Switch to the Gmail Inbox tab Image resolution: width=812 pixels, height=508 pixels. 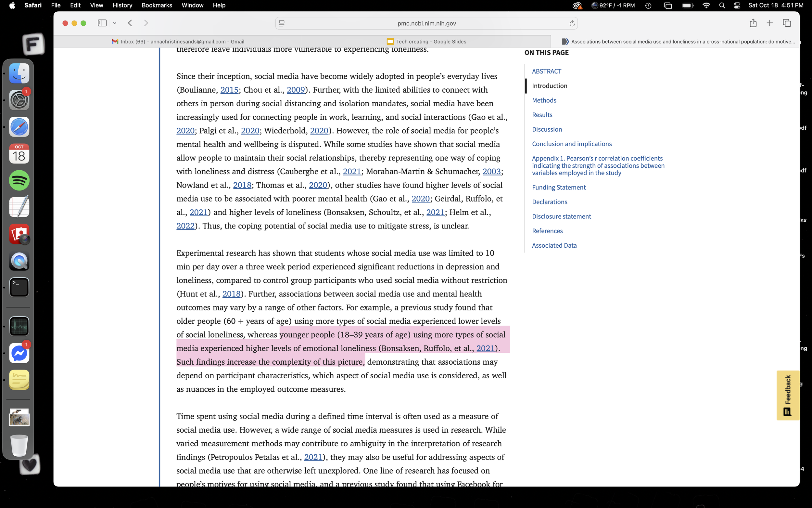(178, 42)
